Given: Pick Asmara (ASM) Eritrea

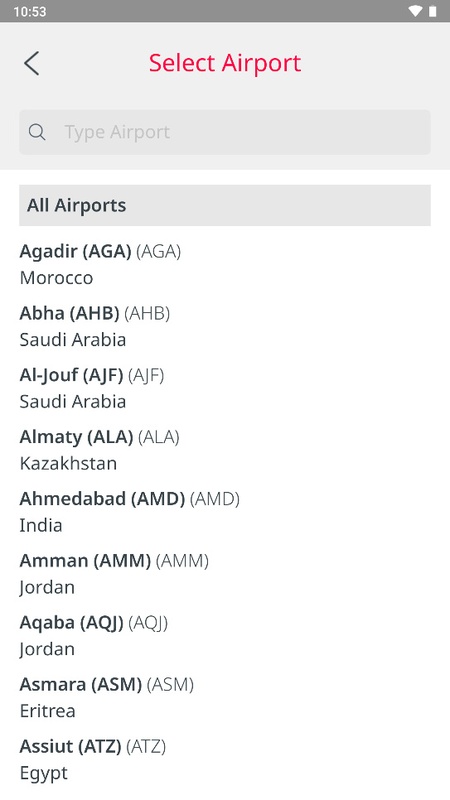Looking at the screenshot, I should click(x=225, y=697).
